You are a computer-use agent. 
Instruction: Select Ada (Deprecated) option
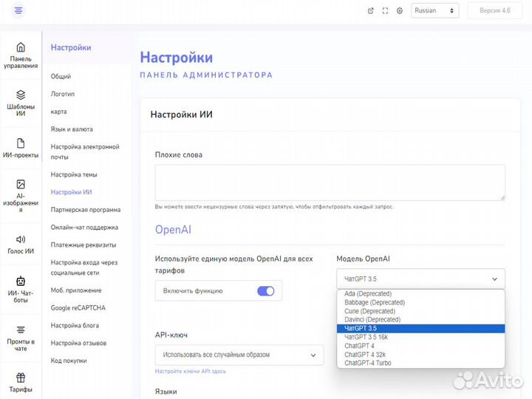pyautogui.click(x=420, y=294)
